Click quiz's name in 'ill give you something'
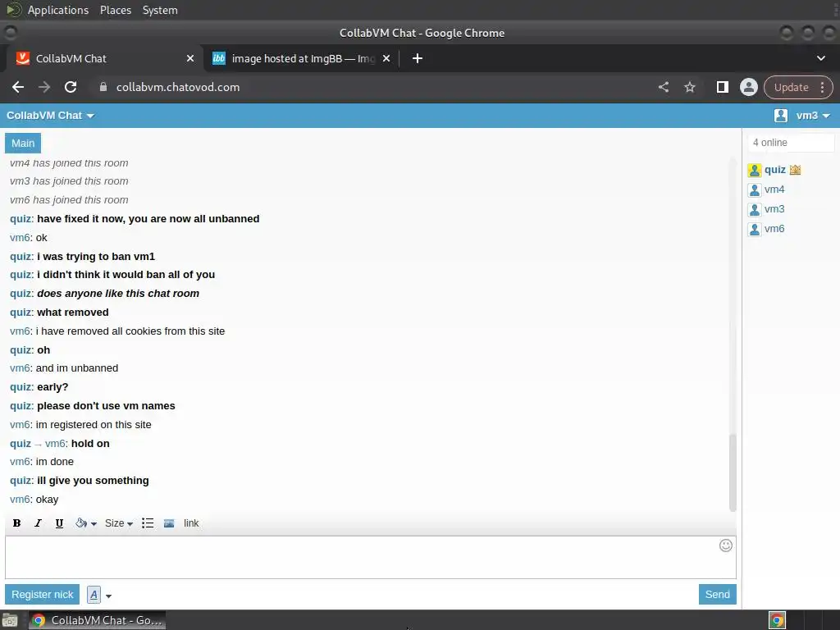The height and width of the screenshot is (630, 840). tap(21, 481)
